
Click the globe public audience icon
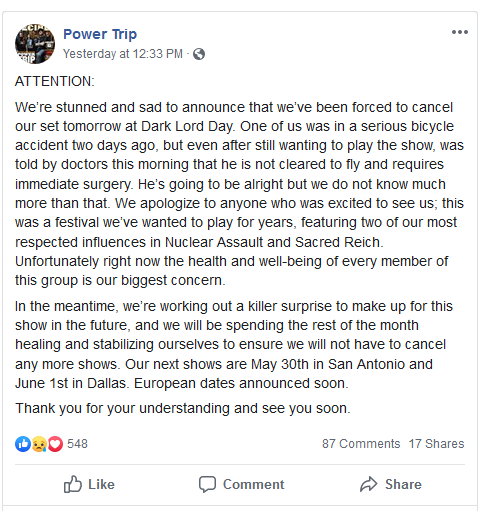(x=199, y=54)
